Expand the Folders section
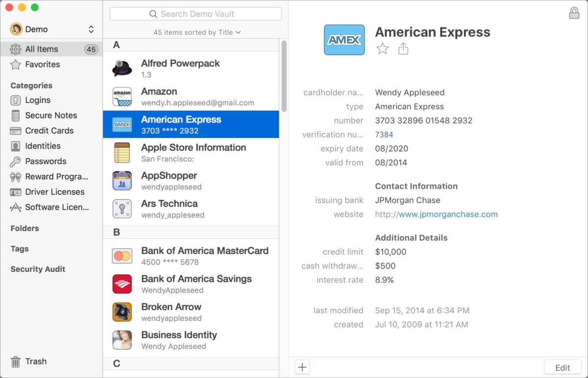 [24, 228]
